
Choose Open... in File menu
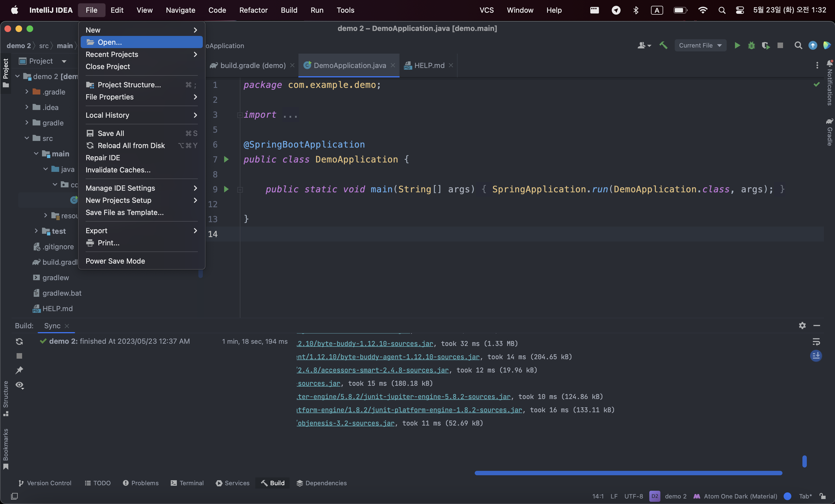pos(141,42)
